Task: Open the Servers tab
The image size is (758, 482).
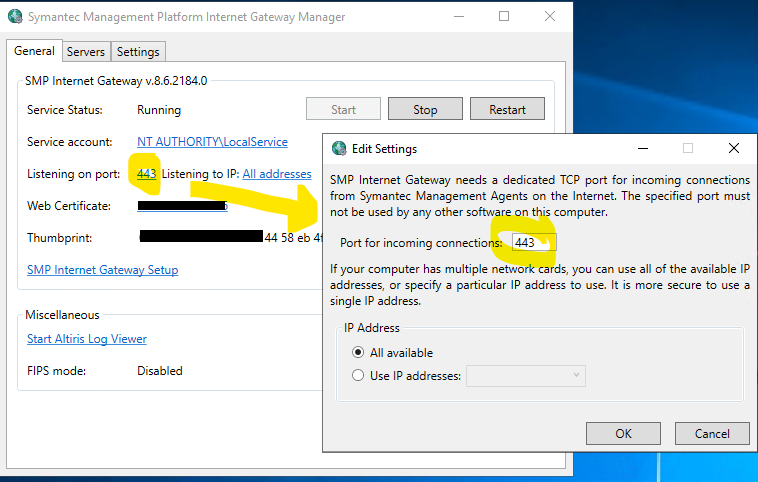Action: (86, 52)
